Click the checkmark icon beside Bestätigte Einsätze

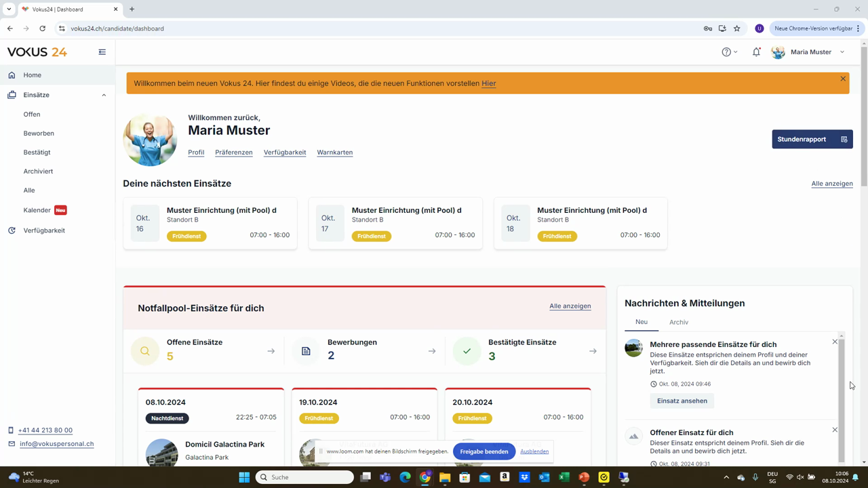pos(467,351)
